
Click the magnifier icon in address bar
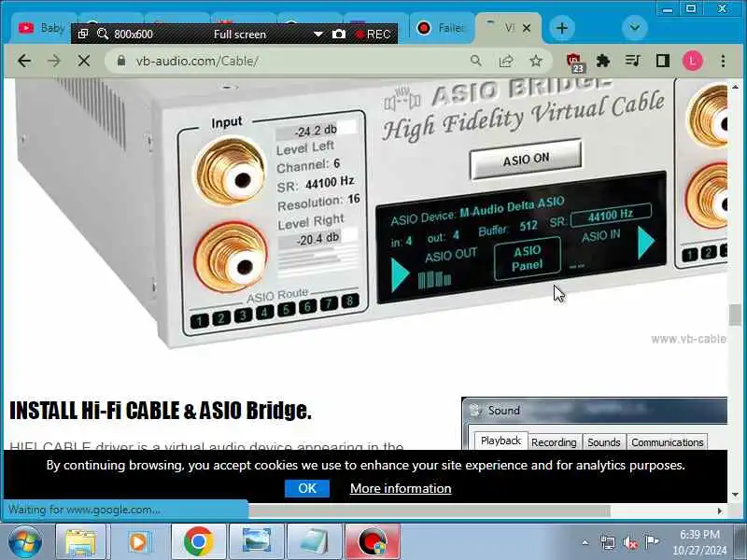click(x=475, y=61)
